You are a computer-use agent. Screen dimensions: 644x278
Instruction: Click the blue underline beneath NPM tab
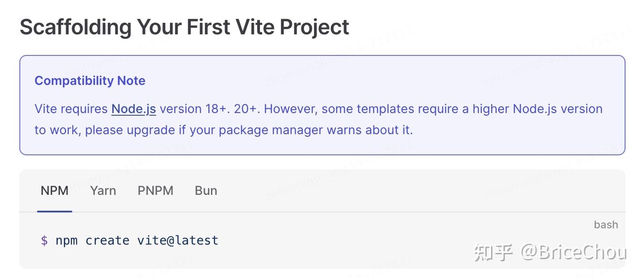55,211
